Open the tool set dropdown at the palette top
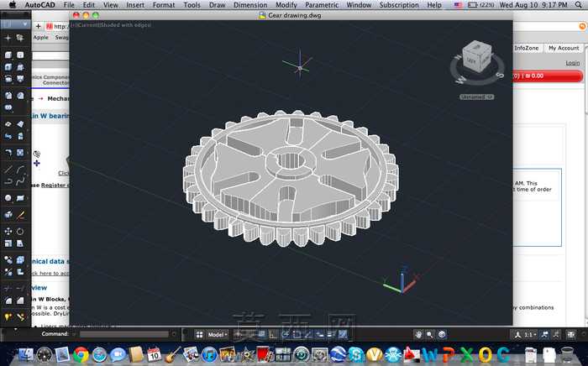Image resolution: width=588 pixels, height=366 pixels. pos(15,24)
